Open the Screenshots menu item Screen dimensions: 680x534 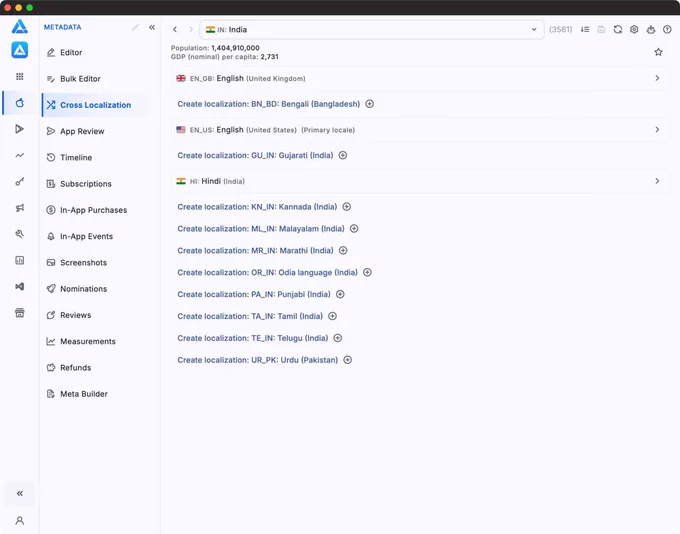coord(96,262)
